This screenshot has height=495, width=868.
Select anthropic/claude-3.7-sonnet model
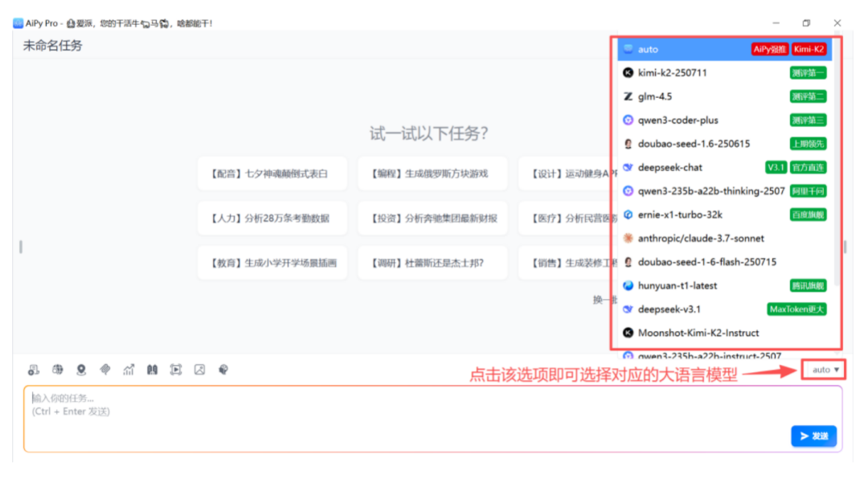[725, 238]
